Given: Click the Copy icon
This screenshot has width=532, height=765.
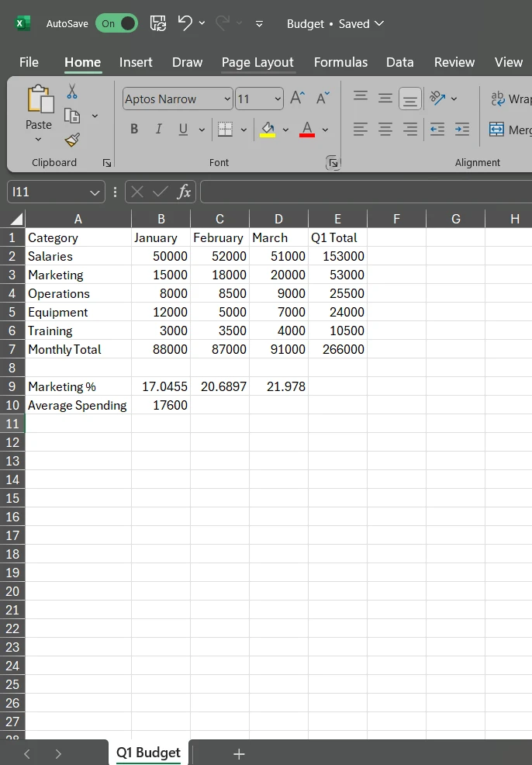Looking at the screenshot, I should [x=72, y=116].
